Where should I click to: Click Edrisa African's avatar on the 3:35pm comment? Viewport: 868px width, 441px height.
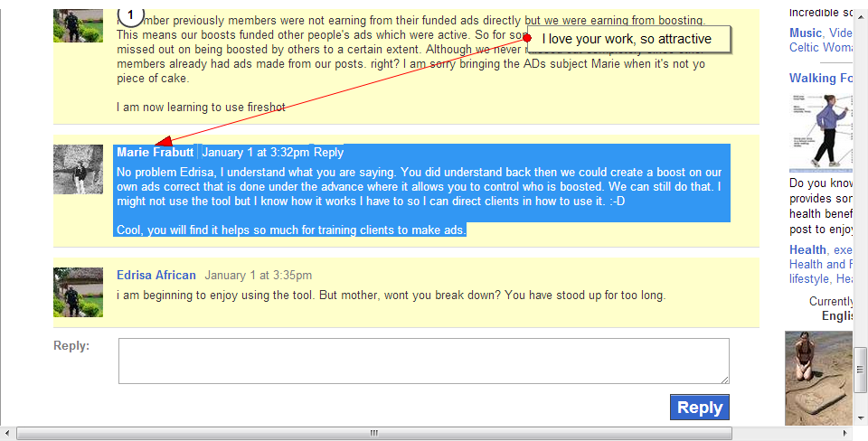coord(78,292)
